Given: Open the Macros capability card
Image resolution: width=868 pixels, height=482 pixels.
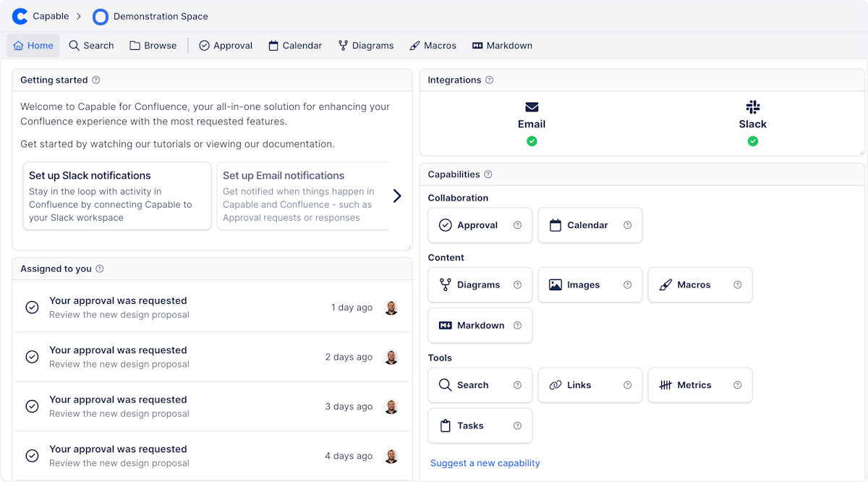Looking at the screenshot, I should click(700, 285).
